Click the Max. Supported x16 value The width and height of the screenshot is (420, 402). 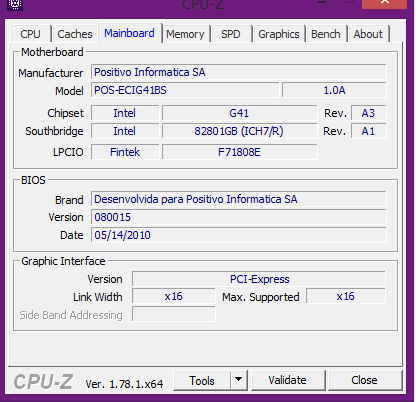click(346, 296)
